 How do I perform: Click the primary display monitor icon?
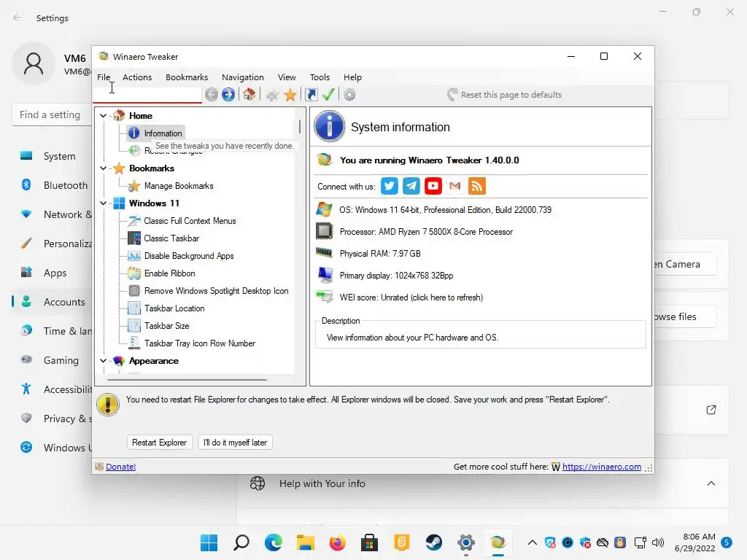tap(325, 275)
